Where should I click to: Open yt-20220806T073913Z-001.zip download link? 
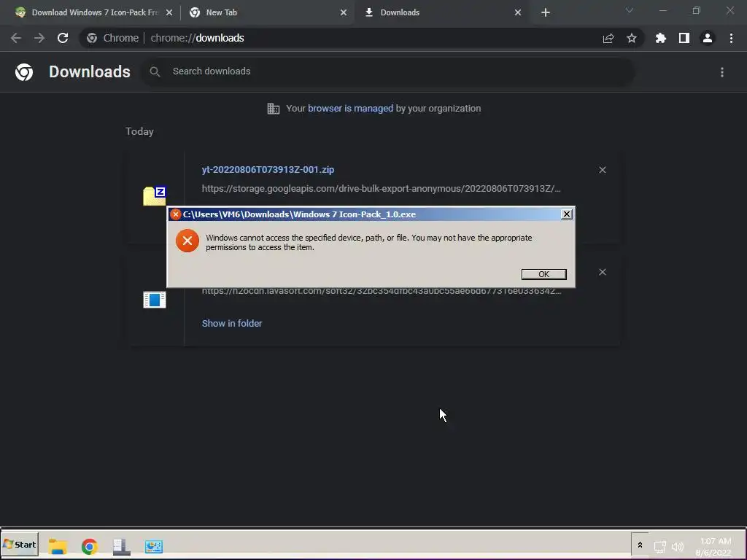coord(268,169)
